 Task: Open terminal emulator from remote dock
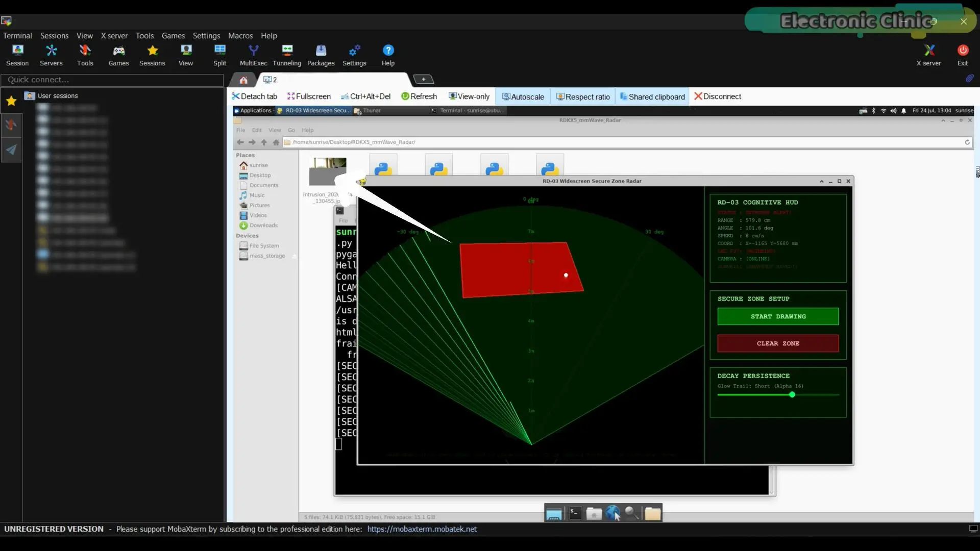pyautogui.click(x=575, y=513)
